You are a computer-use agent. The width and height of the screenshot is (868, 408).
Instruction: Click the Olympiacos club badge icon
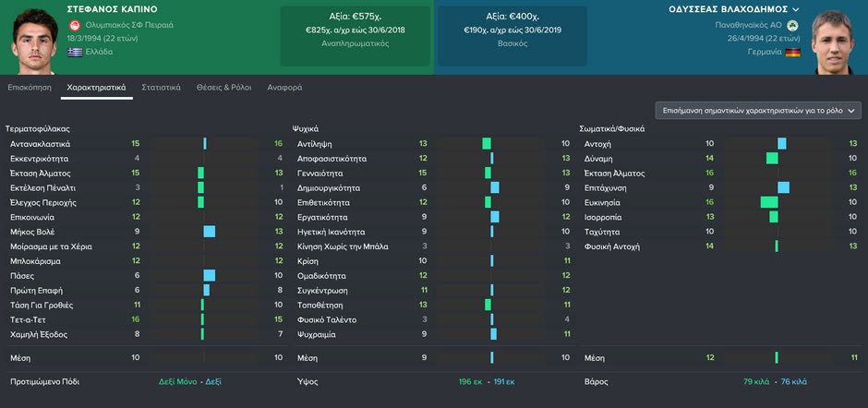click(x=75, y=25)
